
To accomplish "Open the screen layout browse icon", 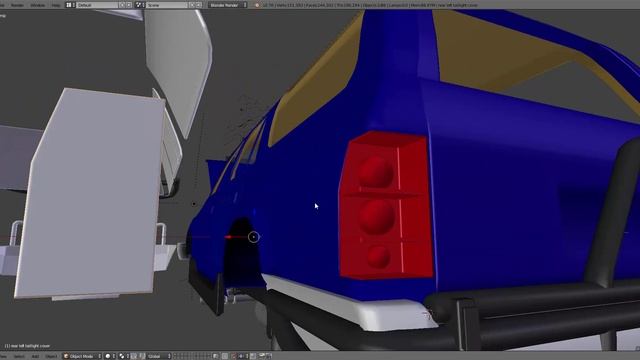I will pyautogui.click(x=70, y=5).
